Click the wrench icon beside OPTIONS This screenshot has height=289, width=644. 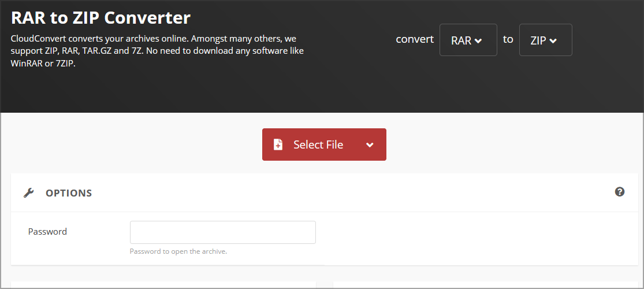click(28, 193)
